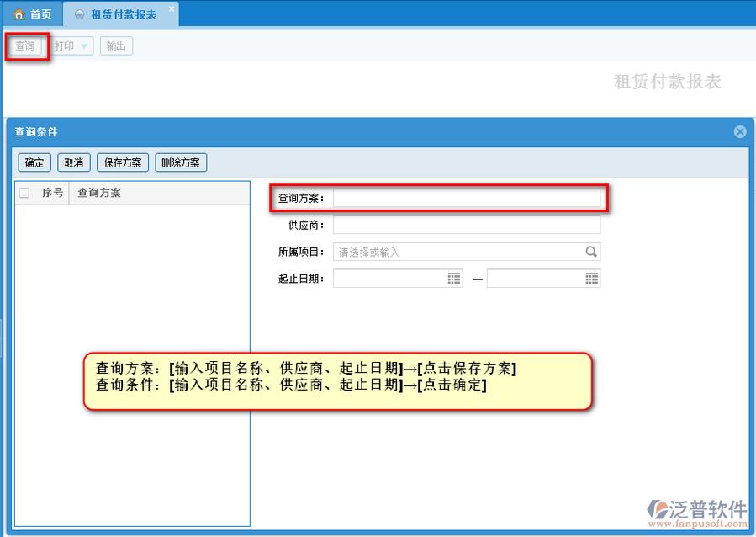
Task: Open the start date calendar icon
Action: 454,279
